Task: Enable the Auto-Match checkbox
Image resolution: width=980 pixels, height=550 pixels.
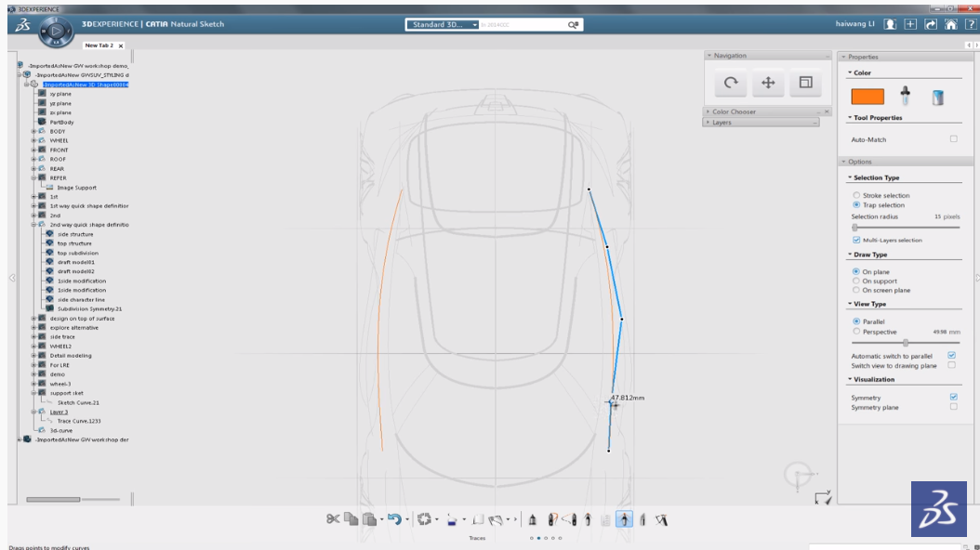Action: coord(953,139)
